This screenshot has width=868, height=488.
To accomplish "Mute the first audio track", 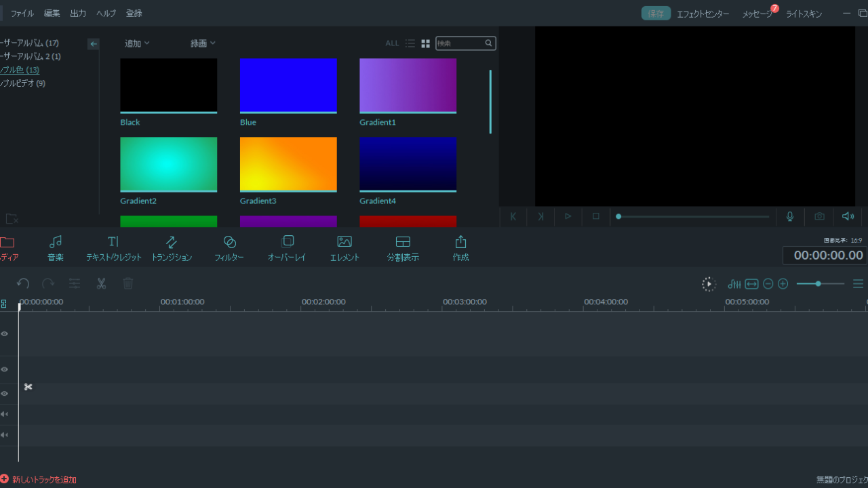I will coord(4,414).
